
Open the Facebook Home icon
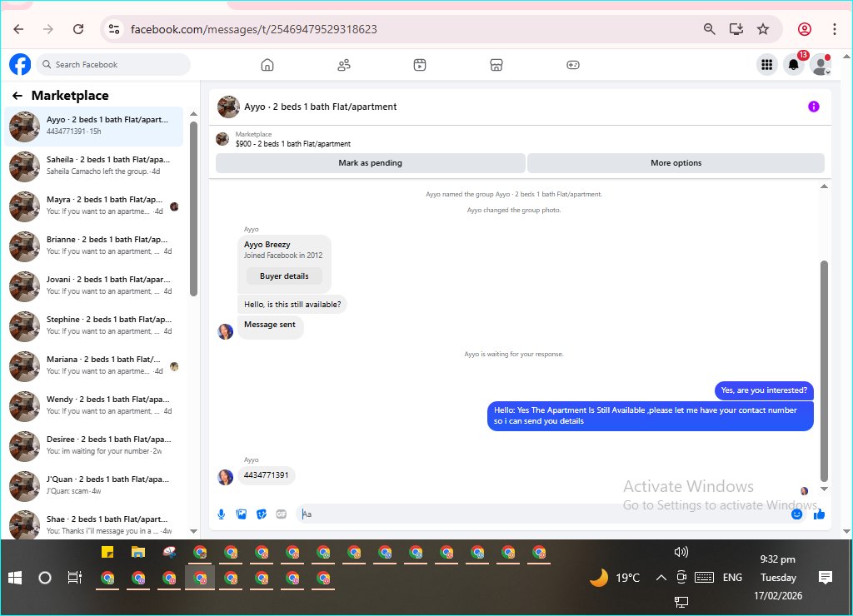(267, 65)
